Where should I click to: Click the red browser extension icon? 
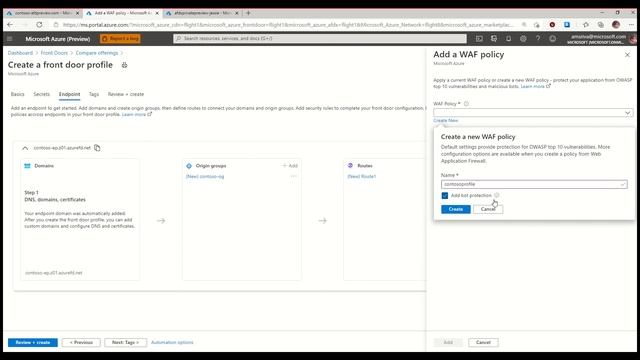552,25
